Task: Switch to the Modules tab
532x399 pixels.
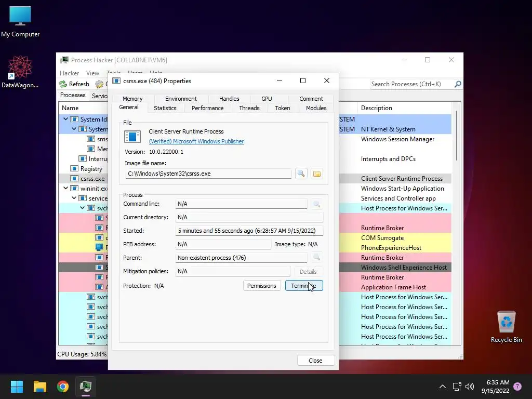Action: point(316,108)
